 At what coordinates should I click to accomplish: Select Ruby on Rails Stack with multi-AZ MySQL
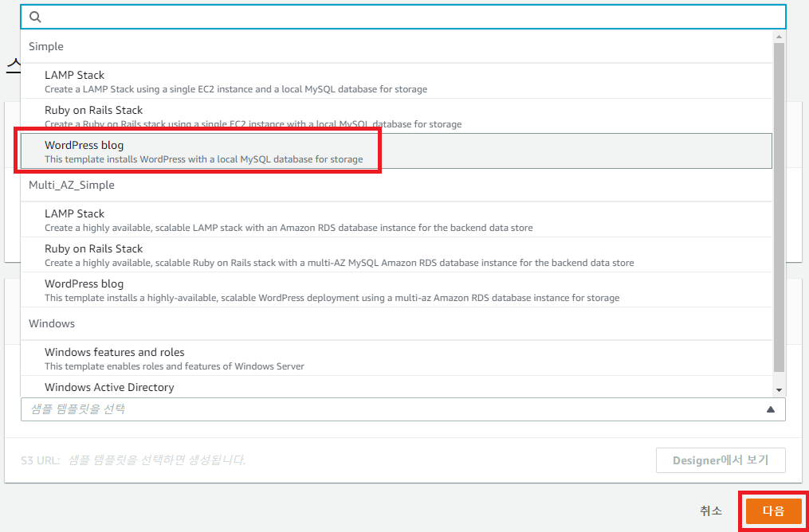click(396, 255)
